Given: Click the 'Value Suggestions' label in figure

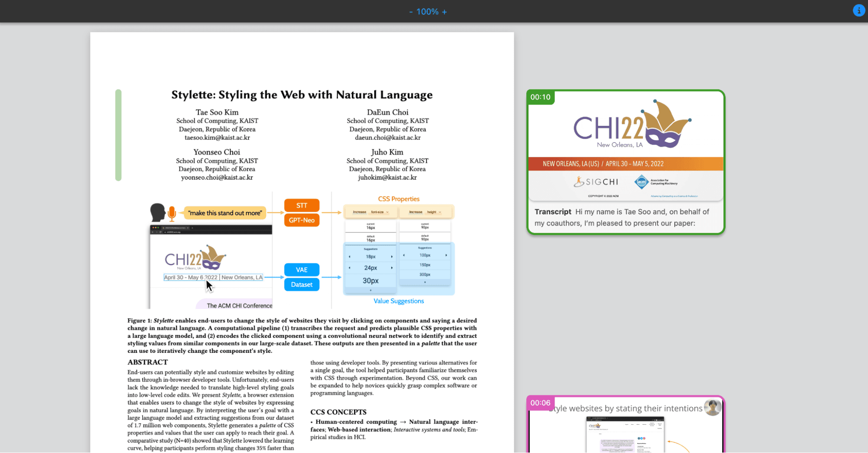Looking at the screenshot, I should [399, 301].
